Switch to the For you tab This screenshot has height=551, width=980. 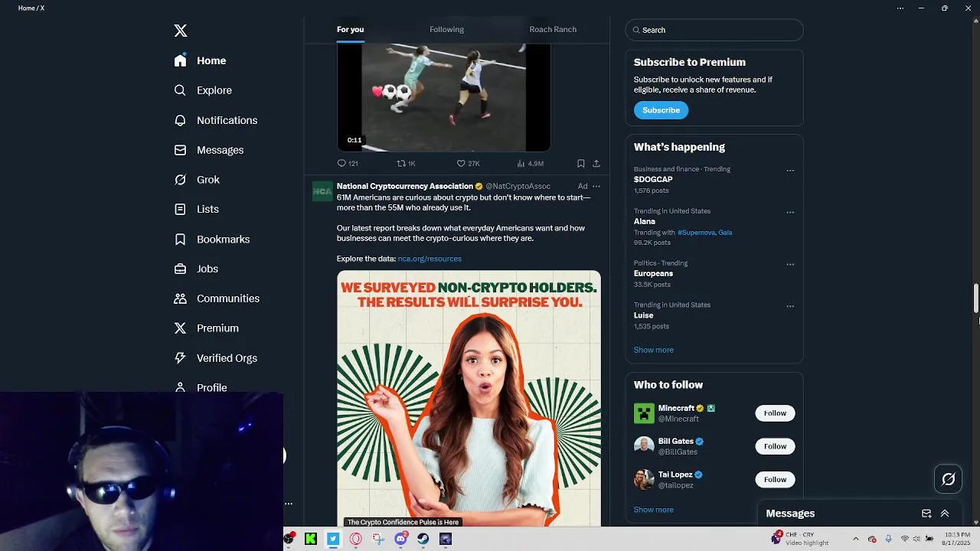coord(350,29)
